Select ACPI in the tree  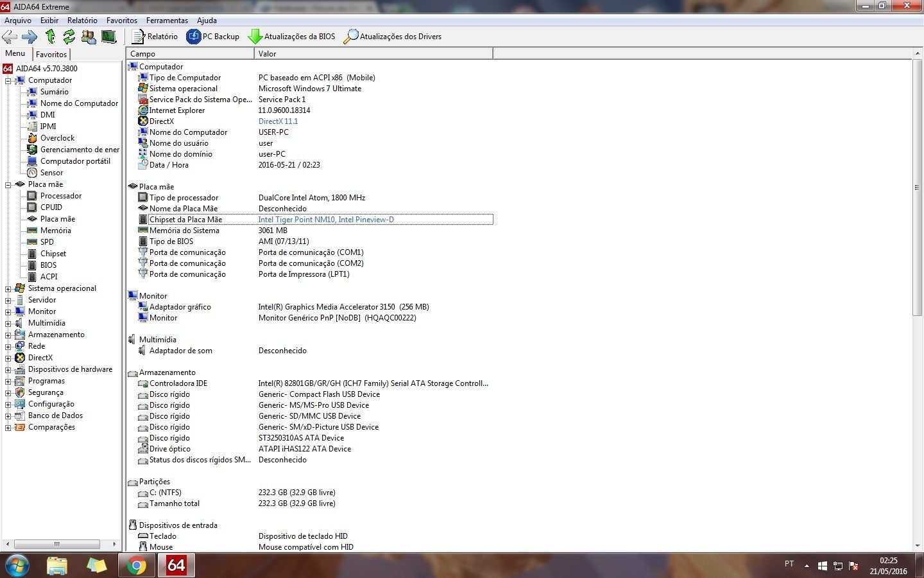pos(49,277)
